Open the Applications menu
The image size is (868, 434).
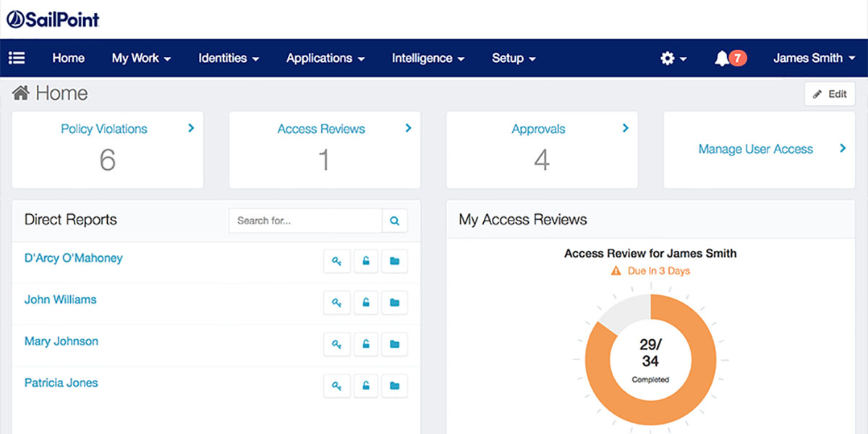[325, 58]
